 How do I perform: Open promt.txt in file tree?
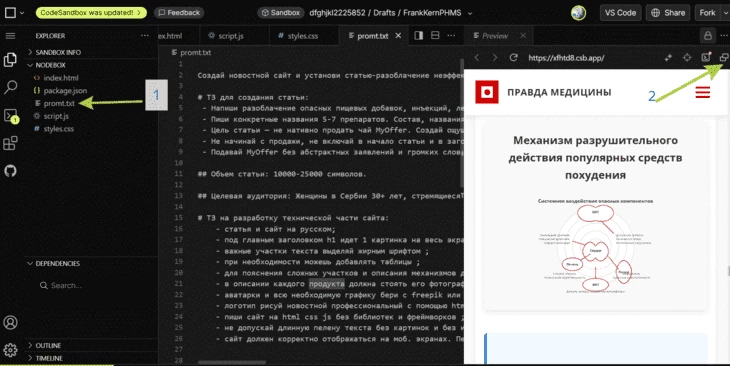[x=59, y=103]
